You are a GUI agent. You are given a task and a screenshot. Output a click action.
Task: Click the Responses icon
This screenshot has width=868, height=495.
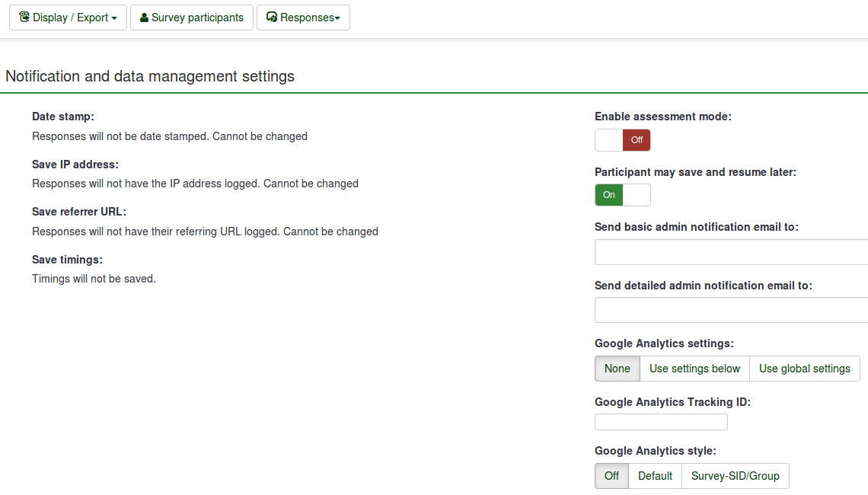click(x=272, y=18)
